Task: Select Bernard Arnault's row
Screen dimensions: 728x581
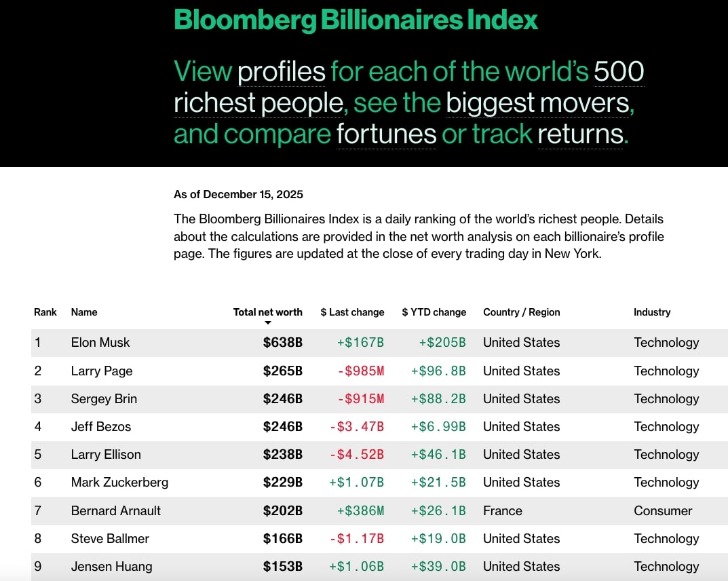Action: [116, 511]
